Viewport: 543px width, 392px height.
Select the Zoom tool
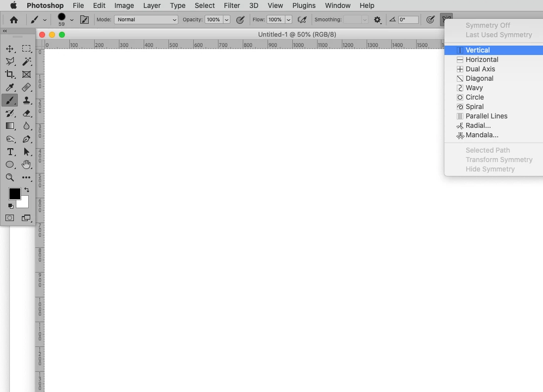pyautogui.click(x=10, y=177)
